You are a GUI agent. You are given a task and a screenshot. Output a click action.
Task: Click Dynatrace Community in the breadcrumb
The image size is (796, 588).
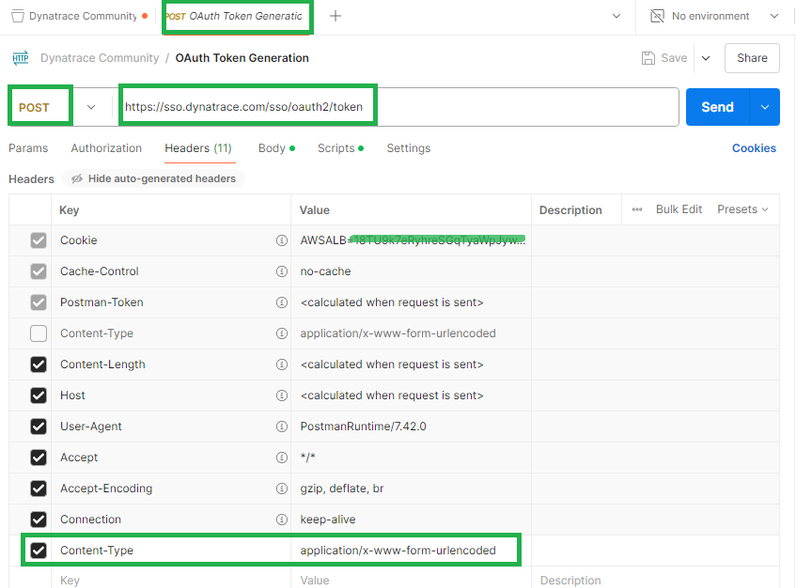pos(100,58)
